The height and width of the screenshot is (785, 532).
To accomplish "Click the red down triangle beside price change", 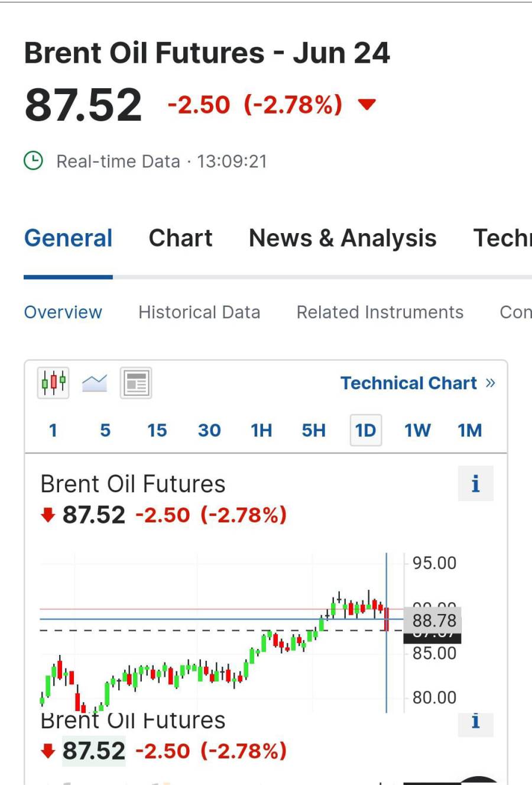I will [367, 105].
